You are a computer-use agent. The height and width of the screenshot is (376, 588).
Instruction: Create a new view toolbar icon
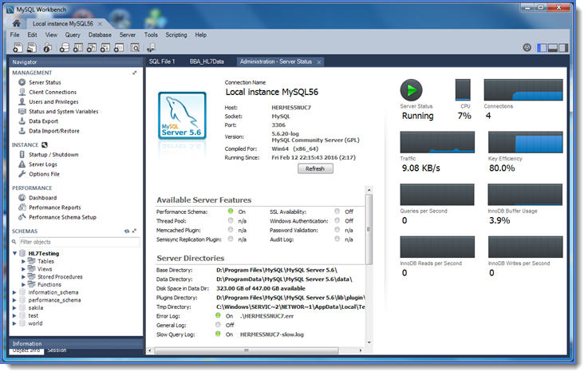92,48
